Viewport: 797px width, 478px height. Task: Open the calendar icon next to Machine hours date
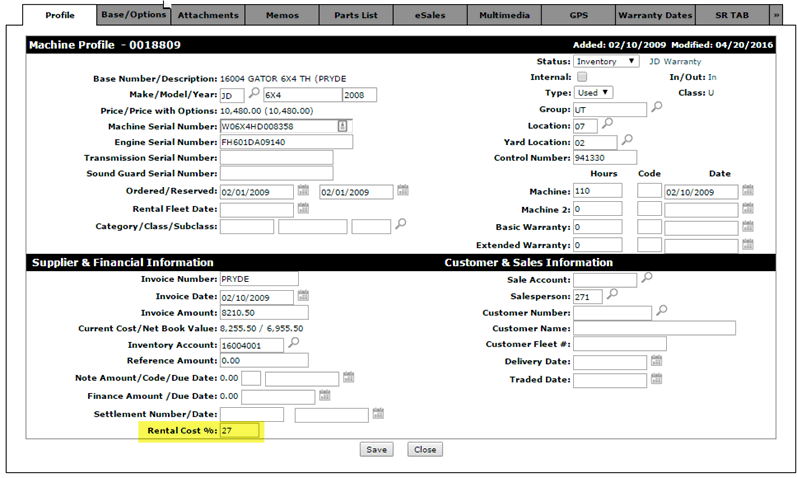click(747, 191)
